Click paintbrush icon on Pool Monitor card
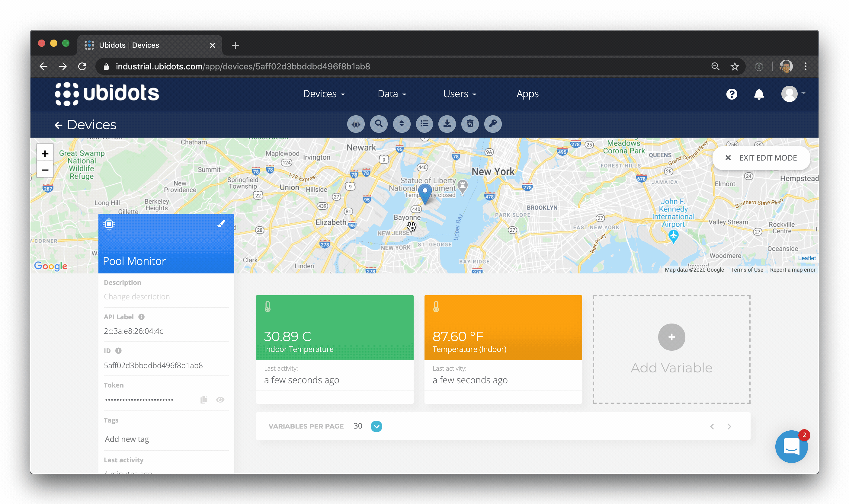This screenshot has height=504, width=849. [x=221, y=223]
